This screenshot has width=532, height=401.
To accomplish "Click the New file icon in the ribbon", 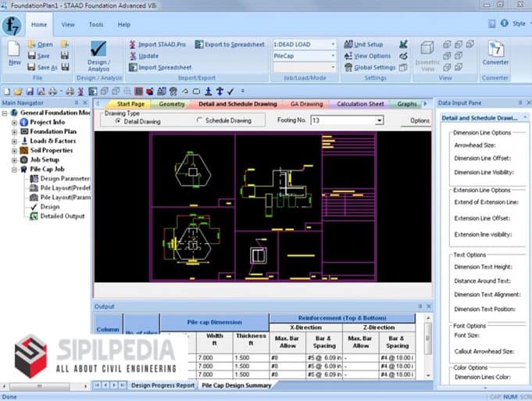I will tap(14, 51).
